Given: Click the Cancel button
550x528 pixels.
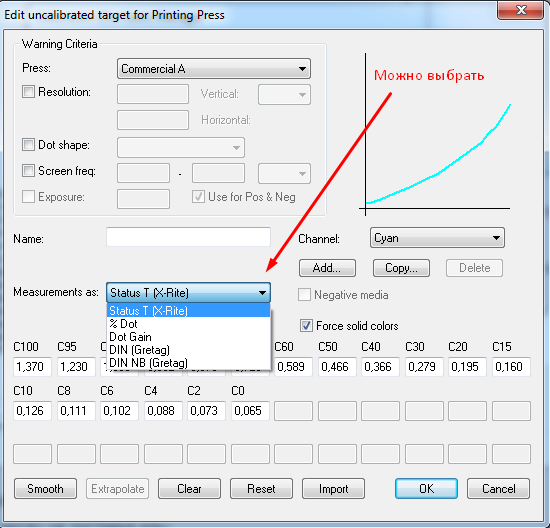Looking at the screenshot, I should click(x=498, y=488).
